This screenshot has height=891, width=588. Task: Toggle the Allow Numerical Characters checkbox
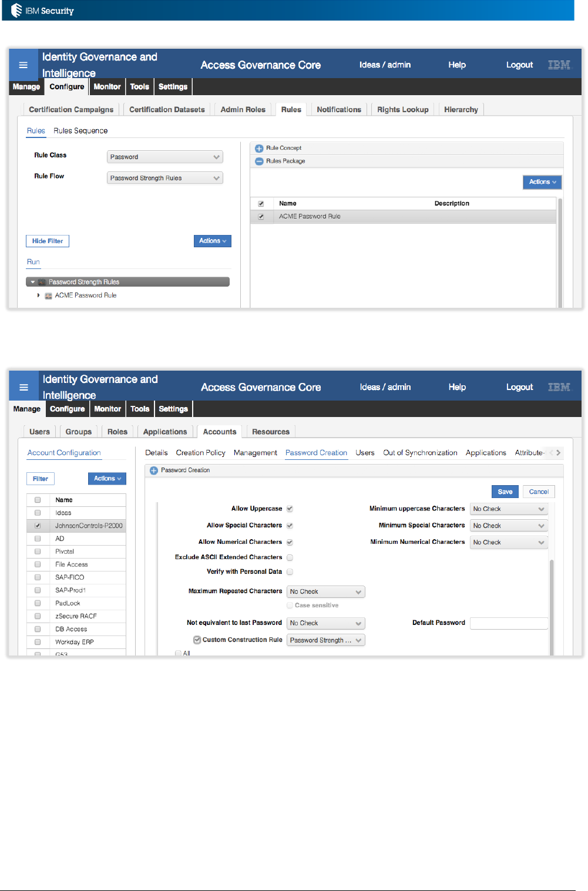[x=290, y=542]
